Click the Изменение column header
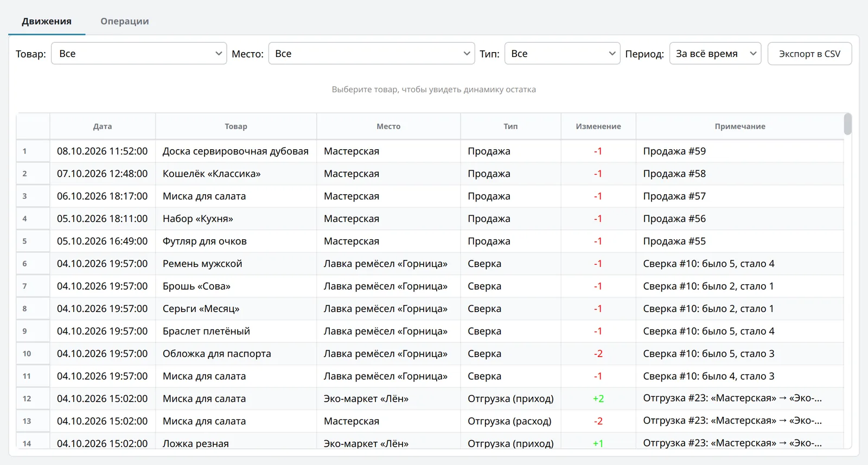 [598, 126]
